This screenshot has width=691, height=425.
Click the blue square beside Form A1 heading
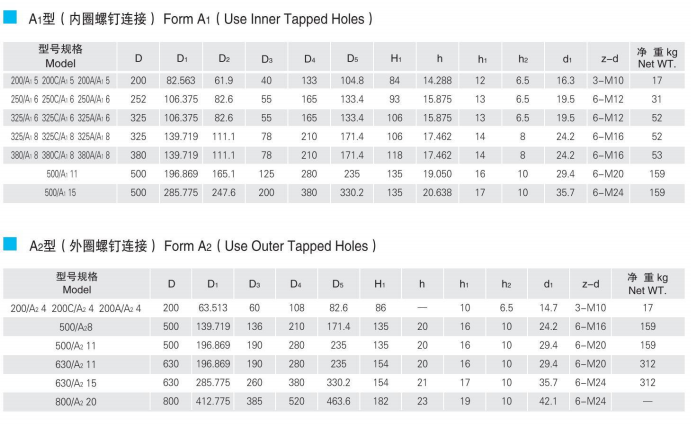pyautogui.click(x=11, y=17)
